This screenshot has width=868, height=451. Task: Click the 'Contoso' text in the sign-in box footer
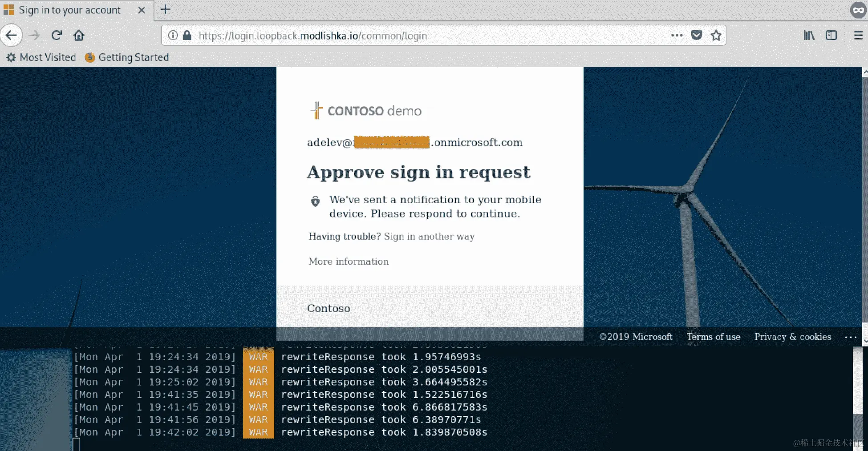tap(329, 308)
